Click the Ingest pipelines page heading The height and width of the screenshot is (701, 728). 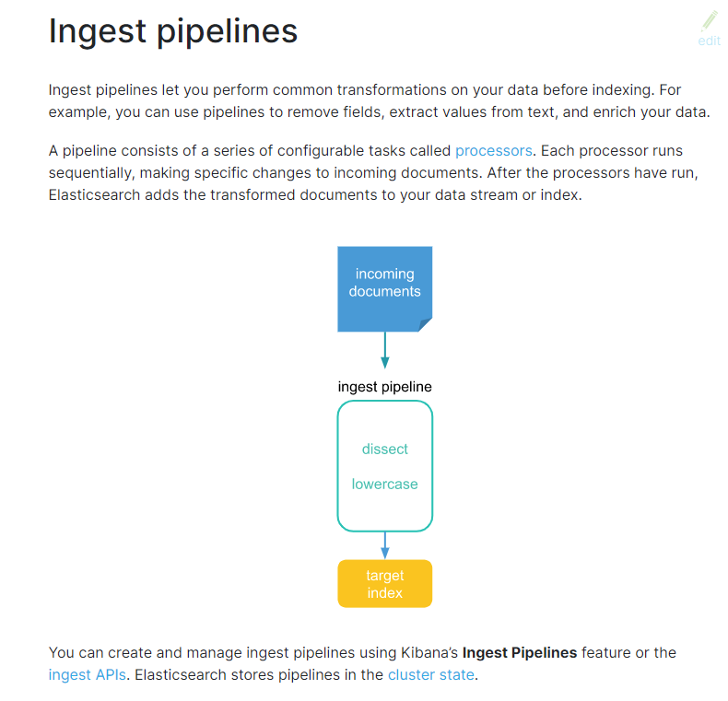173,31
